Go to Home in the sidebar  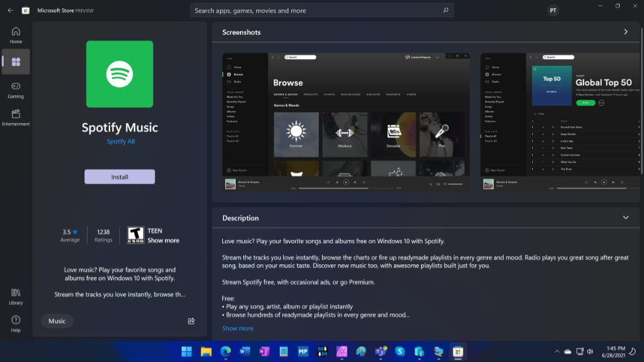pyautogui.click(x=16, y=35)
